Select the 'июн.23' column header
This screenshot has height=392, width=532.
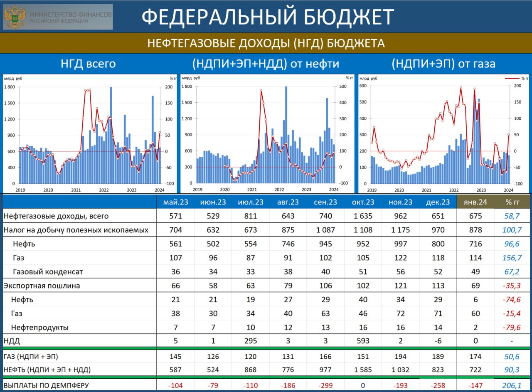coord(213,202)
